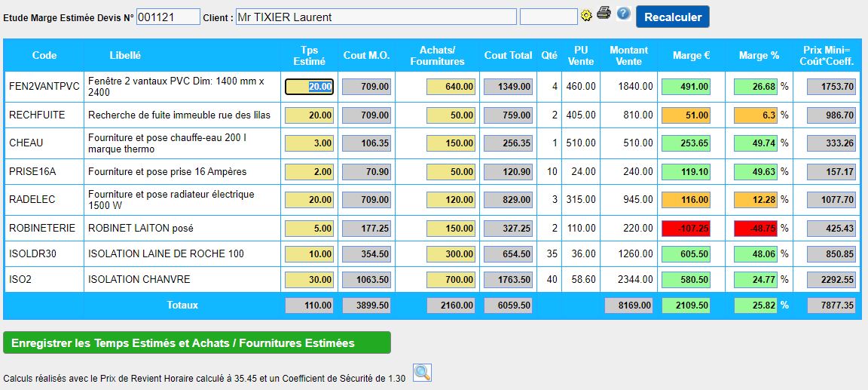The image size is (868, 390).
Task: Click Achats/Fournitures field for RECHFUITE row
Action: pyautogui.click(x=451, y=115)
